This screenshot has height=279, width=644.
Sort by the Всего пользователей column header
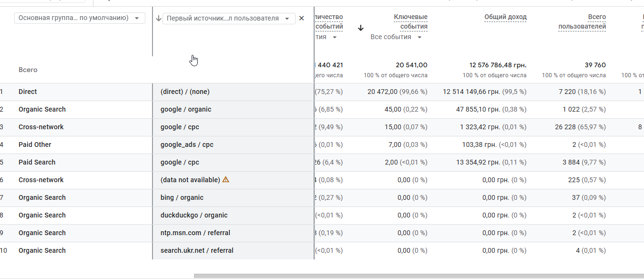pyautogui.click(x=582, y=22)
